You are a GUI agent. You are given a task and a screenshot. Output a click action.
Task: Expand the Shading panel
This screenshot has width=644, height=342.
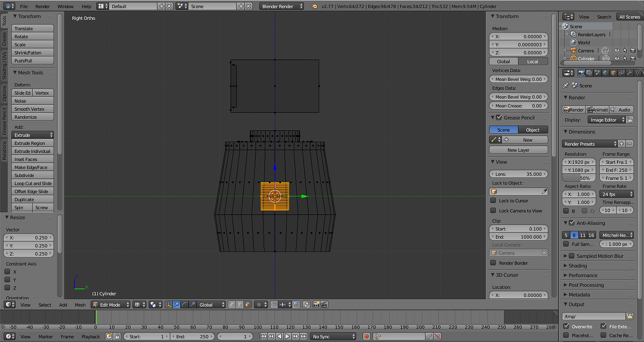578,266
